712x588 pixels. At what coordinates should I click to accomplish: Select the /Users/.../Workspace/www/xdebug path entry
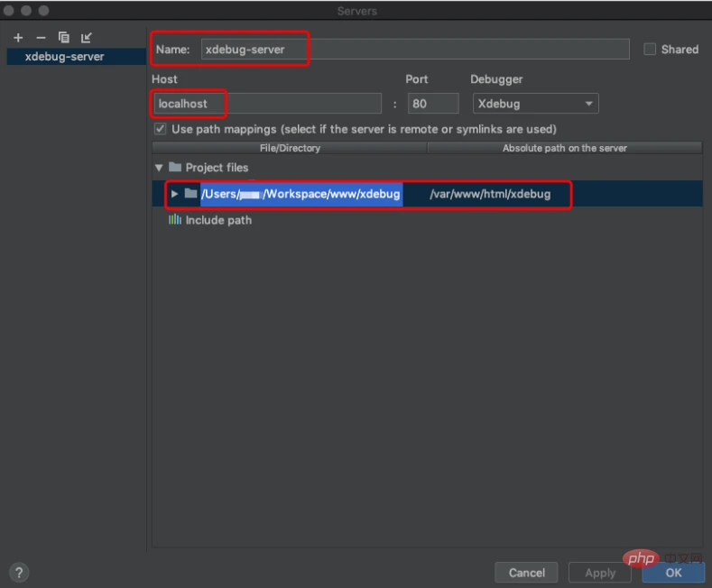(301, 194)
